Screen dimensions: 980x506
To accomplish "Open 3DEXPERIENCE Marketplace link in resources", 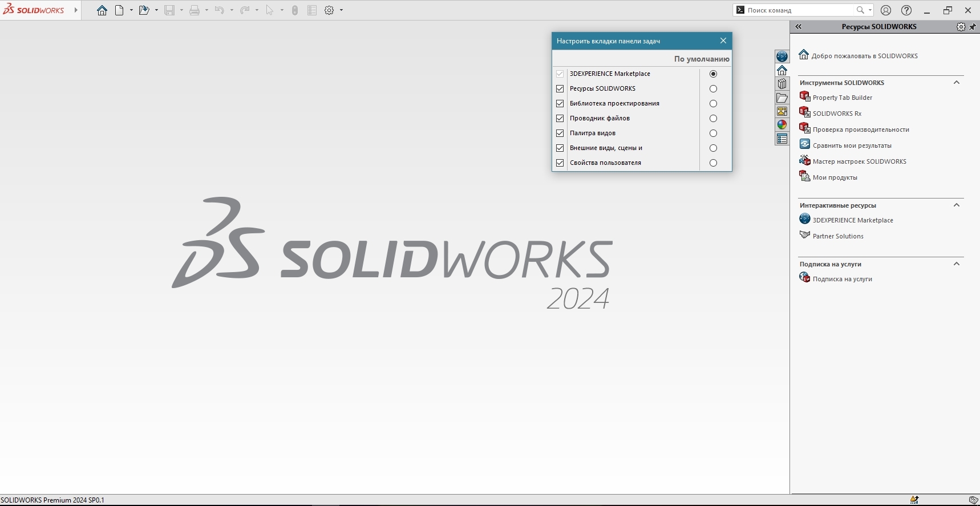I will 847,220.
